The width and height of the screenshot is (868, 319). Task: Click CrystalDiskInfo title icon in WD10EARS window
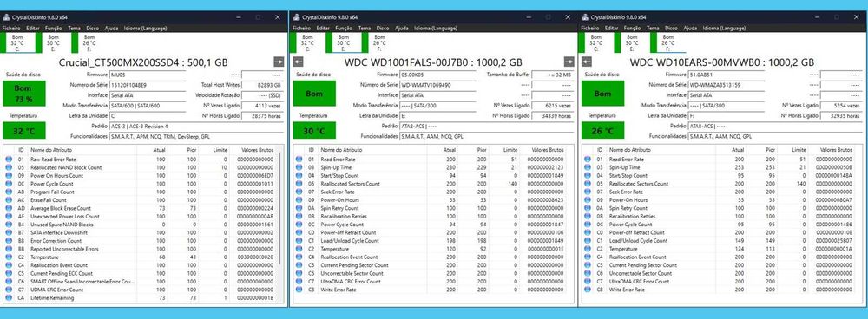coord(586,17)
